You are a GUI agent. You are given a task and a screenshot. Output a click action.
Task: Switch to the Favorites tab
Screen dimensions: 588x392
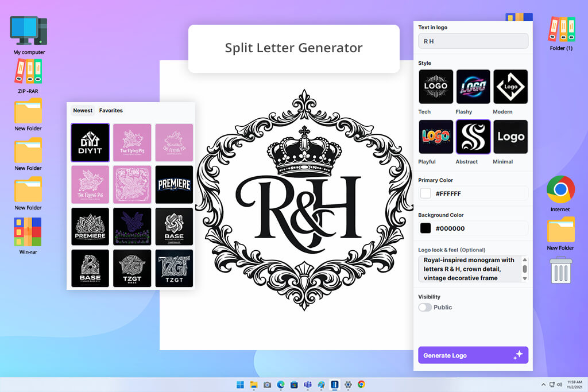point(111,111)
